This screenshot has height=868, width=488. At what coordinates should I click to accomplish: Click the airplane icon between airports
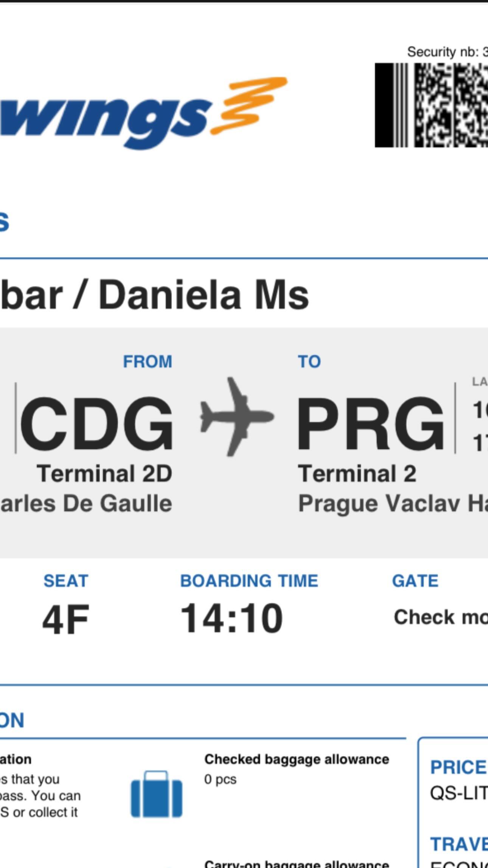click(236, 416)
